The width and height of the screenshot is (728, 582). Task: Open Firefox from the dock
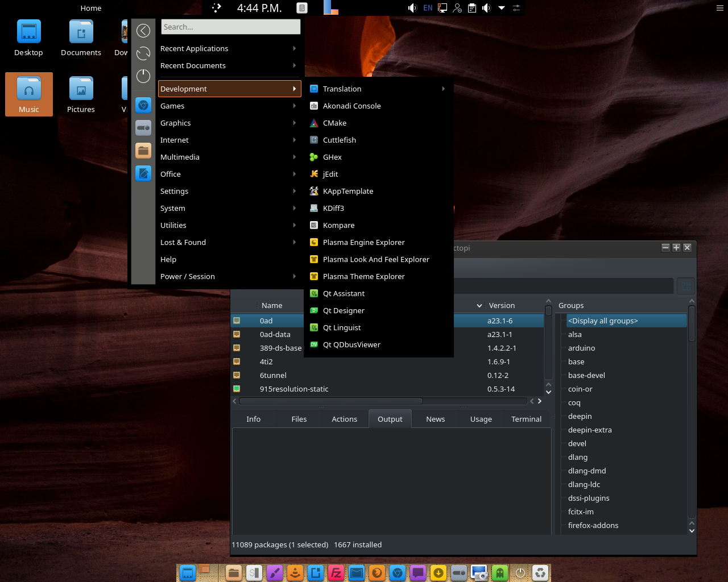pos(377,573)
